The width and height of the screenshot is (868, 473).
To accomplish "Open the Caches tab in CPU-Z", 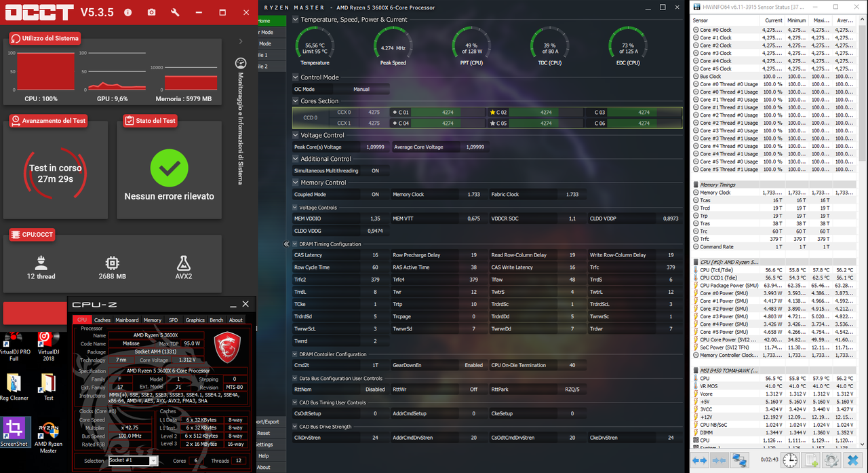I will (102, 320).
